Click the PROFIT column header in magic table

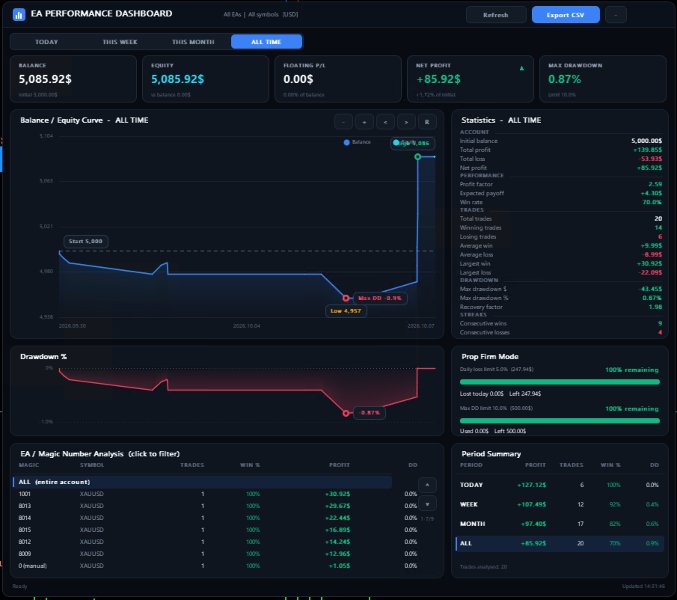tap(339, 465)
